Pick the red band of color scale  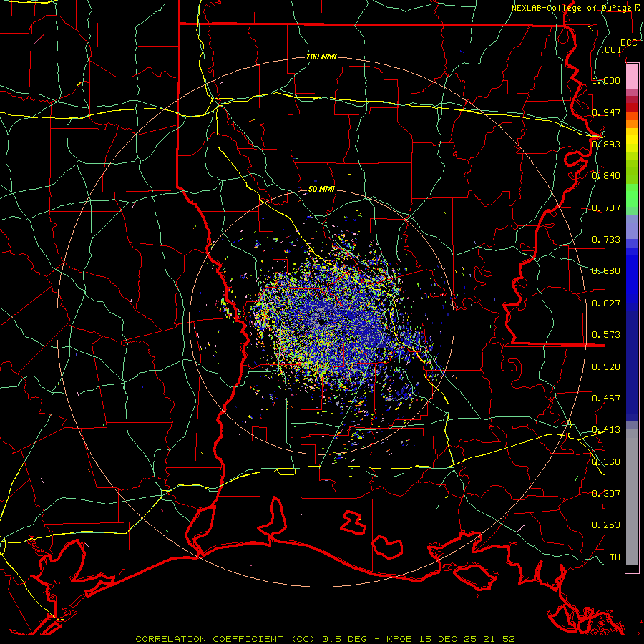[632, 107]
